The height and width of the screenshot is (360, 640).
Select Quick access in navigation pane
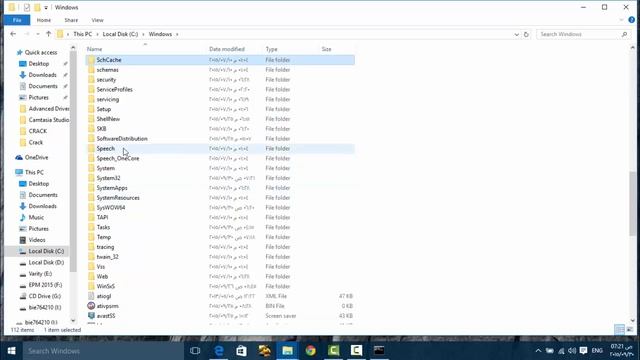(40, 52)
